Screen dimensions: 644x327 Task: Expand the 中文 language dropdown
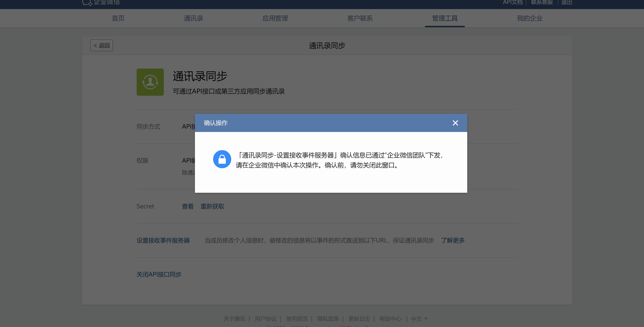[x=419, y=319]
